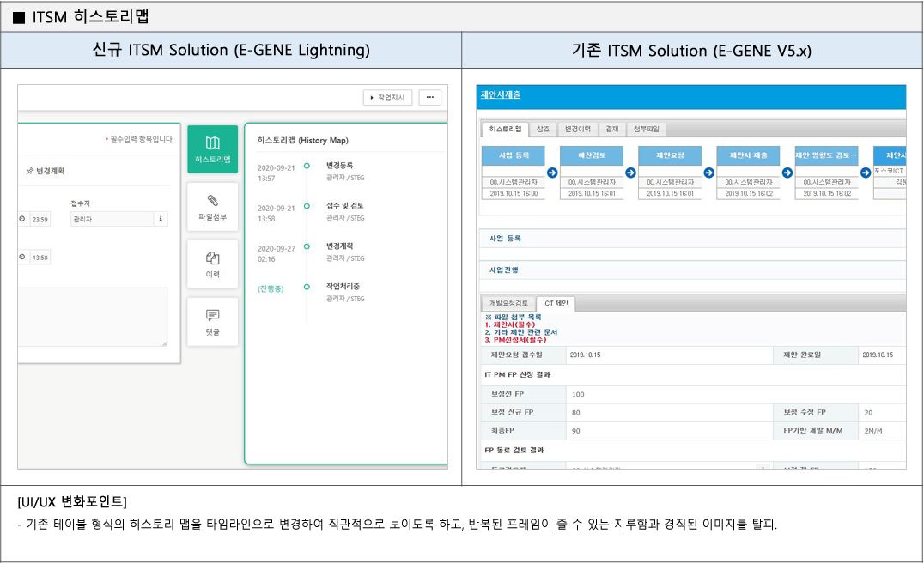924x564 pixels.
Task: Select the 작업처리중 timeline marker
Action: pos(307,288)
